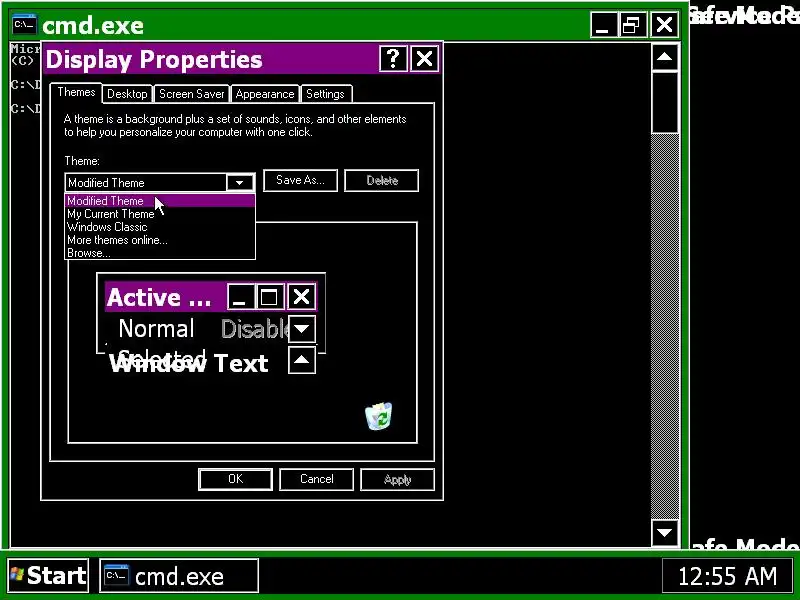The height and width of the screenshot is (600, 800).
Task: Click the preview scroll down arrow
Action: click(x=302, y=329)
